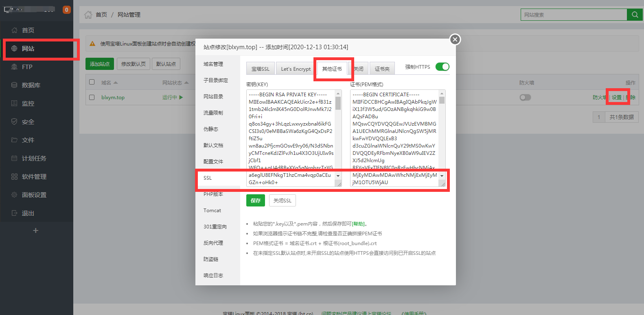
Task: Open the 文件 folder icon
Action: [14, 140]
